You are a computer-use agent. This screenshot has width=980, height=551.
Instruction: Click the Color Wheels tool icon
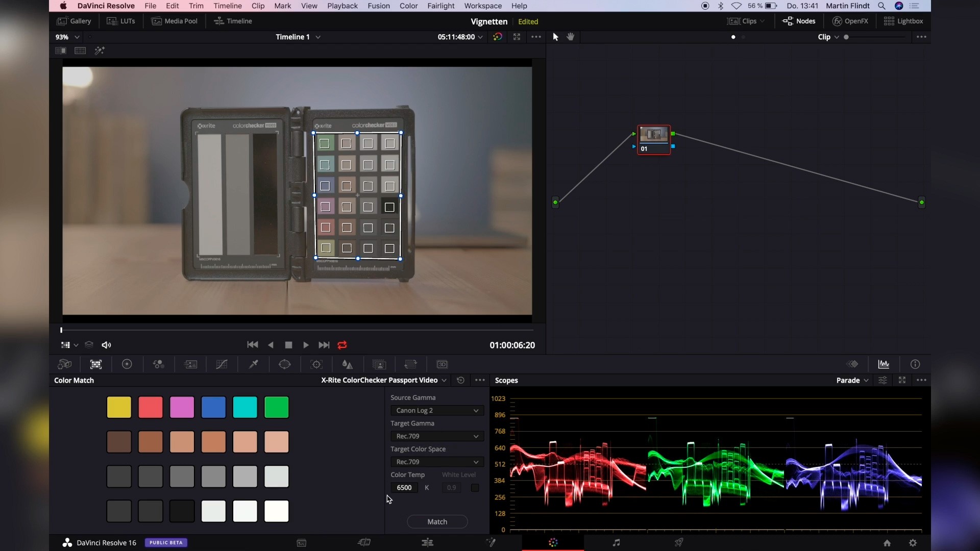(x=127, y=364)
